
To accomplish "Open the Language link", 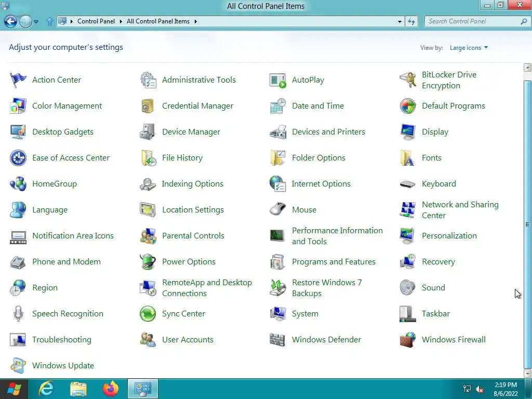I will coord(50,210).
